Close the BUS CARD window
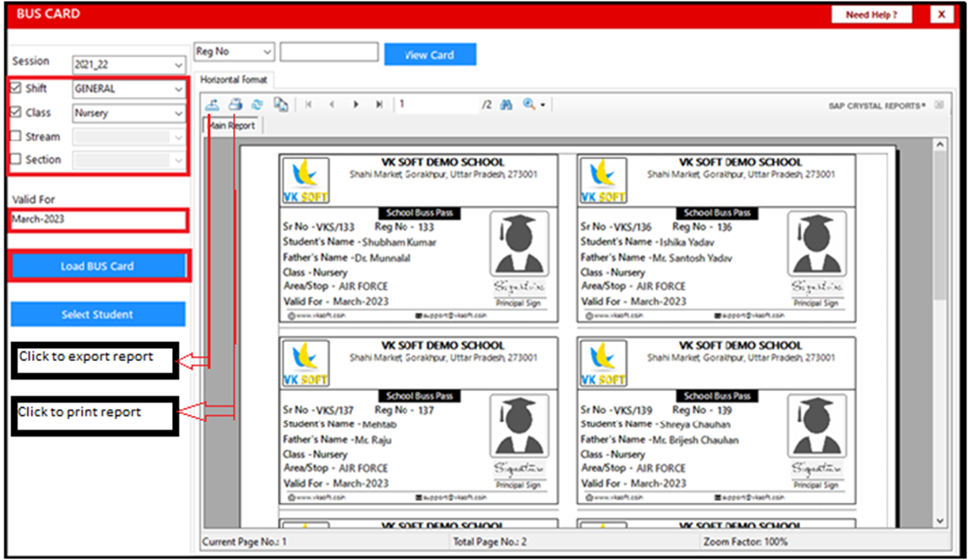The image size is (968, 560). pyautogui.click(x=941, y=14)
